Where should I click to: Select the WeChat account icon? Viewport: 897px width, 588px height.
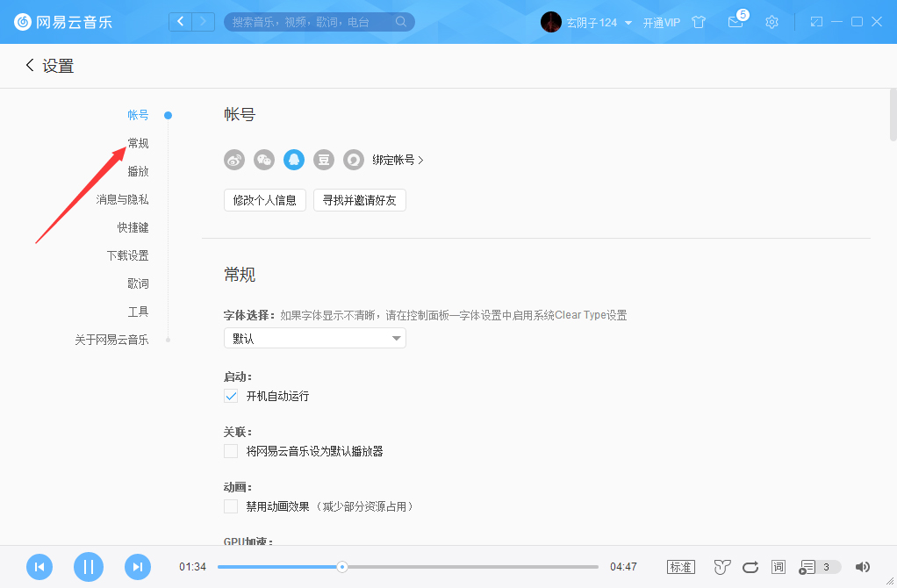[x=263, y=160]
